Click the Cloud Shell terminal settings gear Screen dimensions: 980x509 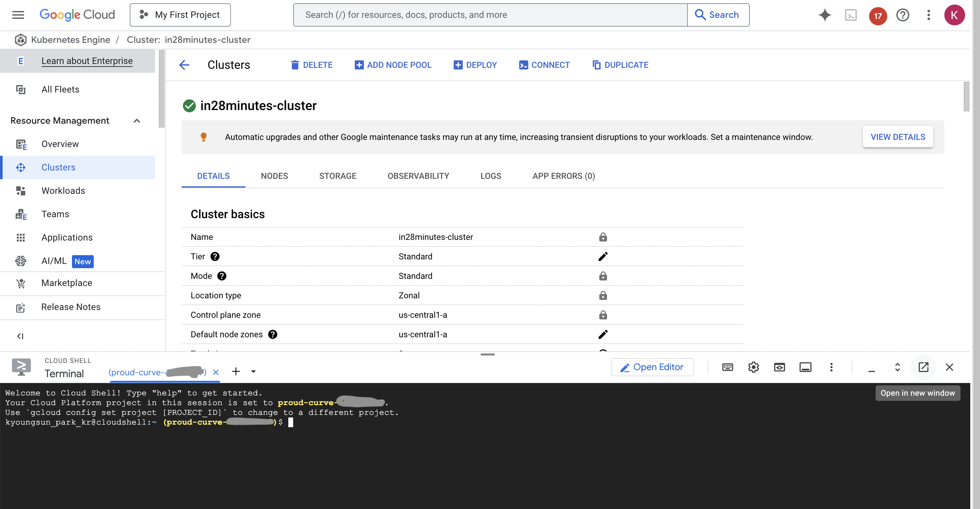tap(753, 367)
